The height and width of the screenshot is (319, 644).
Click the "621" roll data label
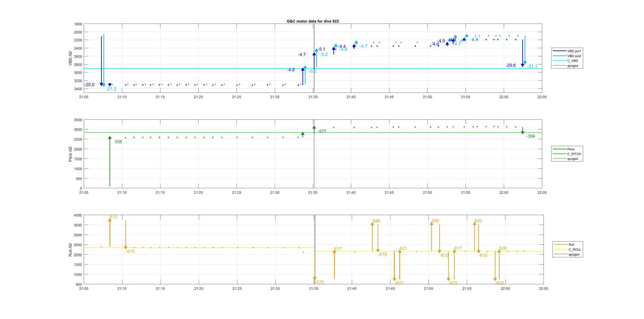[403, 249]
